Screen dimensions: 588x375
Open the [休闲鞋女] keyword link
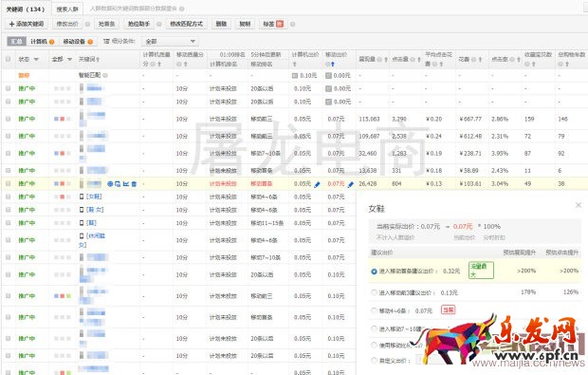click(92, 240)
